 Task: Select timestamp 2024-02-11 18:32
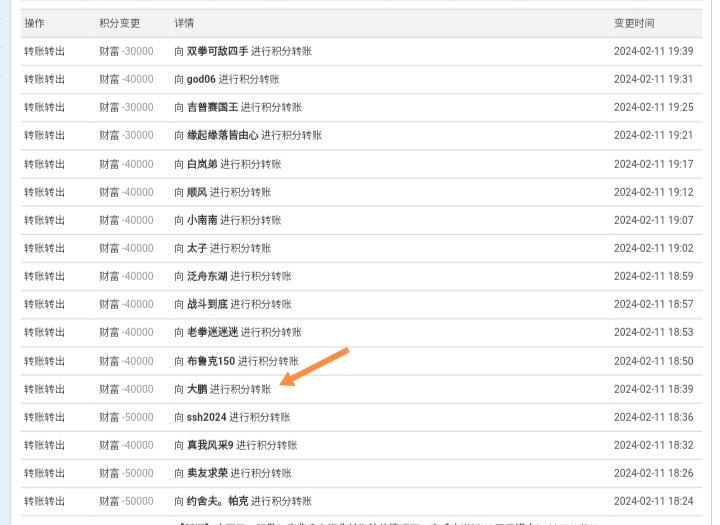point(653,445)
